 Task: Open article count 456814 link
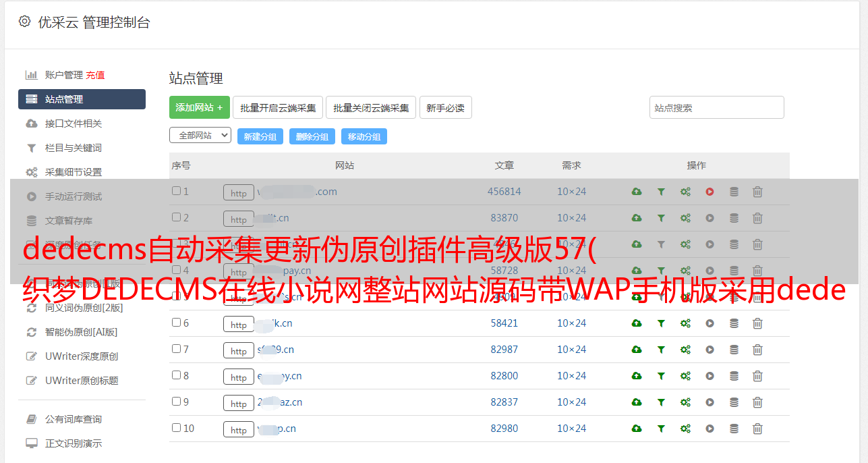pos(504,192)
